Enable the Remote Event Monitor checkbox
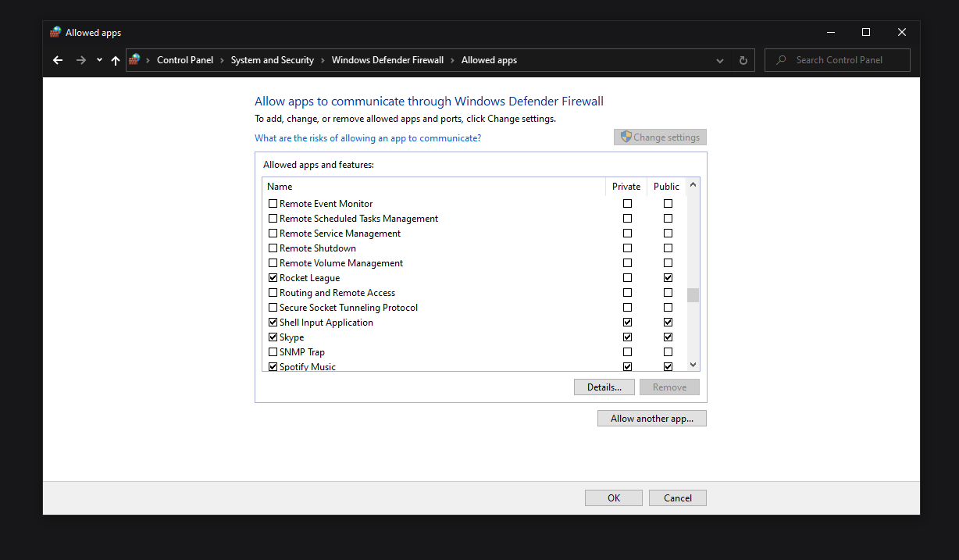959x560 pixels. click(273, 204)
